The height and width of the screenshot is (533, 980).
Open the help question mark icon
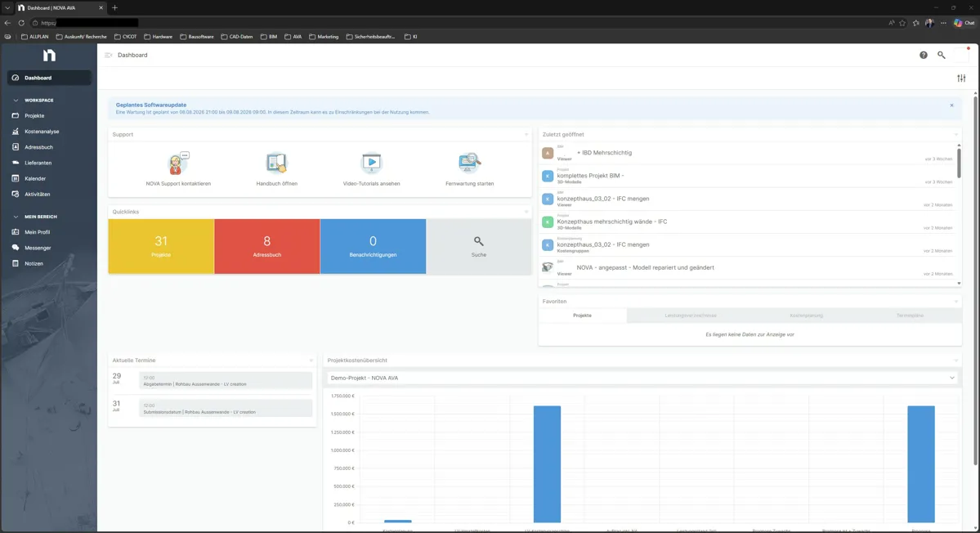coord(923,55)
